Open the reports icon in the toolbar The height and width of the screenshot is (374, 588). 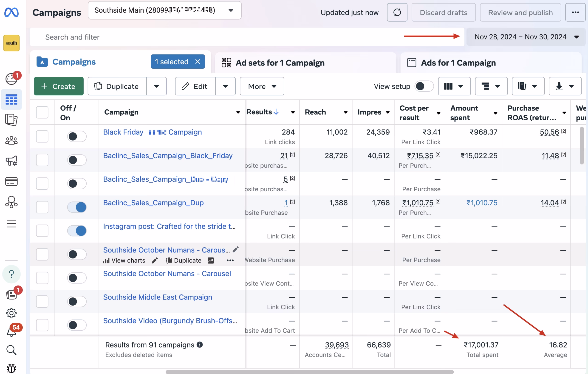(528, 86)
